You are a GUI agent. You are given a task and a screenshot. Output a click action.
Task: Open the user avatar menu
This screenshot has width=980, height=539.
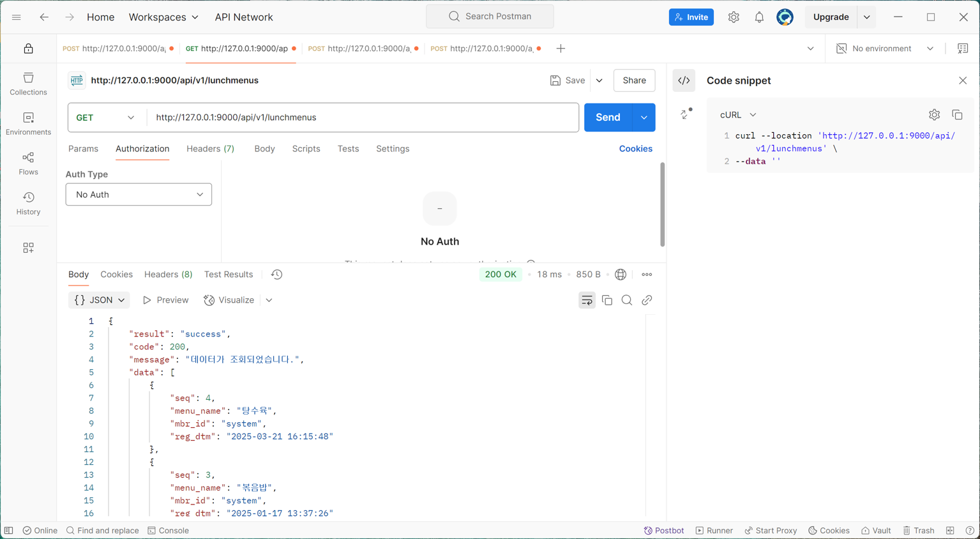point(785,17)
